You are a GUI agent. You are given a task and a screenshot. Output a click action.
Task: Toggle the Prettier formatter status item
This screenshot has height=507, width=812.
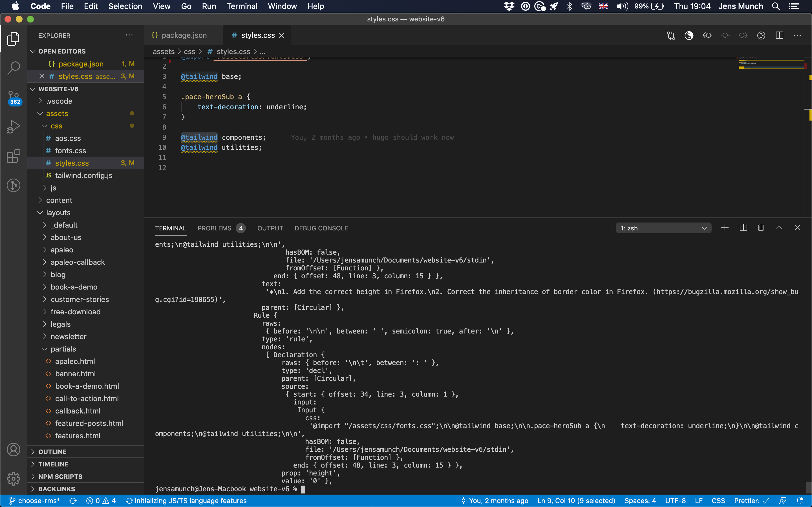[x=752, y=501]
